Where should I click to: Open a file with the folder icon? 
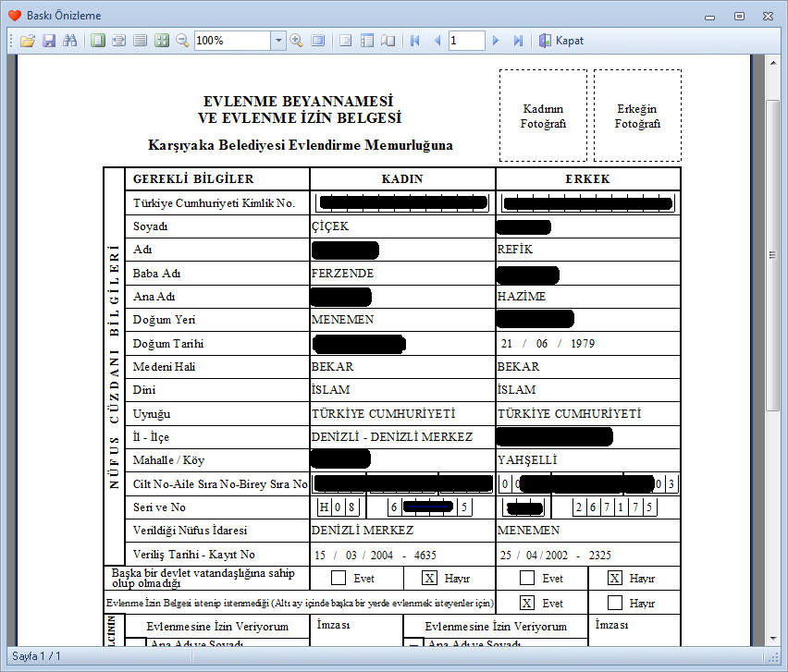[x=28, y=41]
